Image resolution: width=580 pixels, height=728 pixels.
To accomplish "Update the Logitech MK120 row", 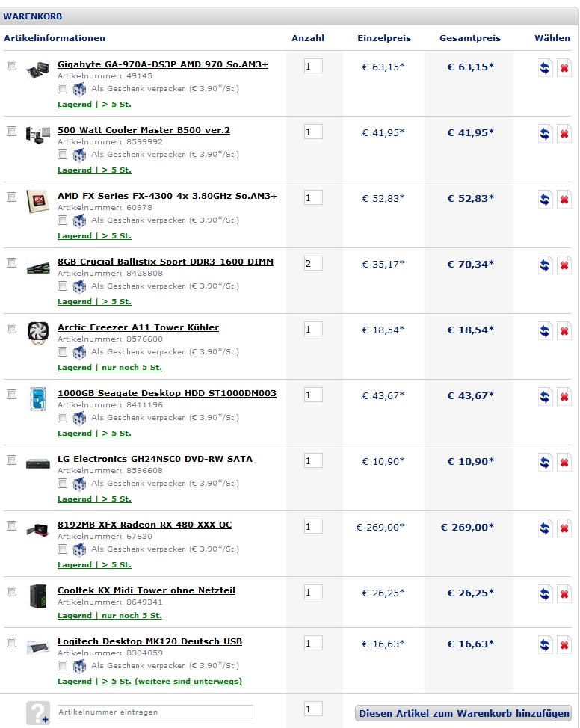I will [546, 645].
